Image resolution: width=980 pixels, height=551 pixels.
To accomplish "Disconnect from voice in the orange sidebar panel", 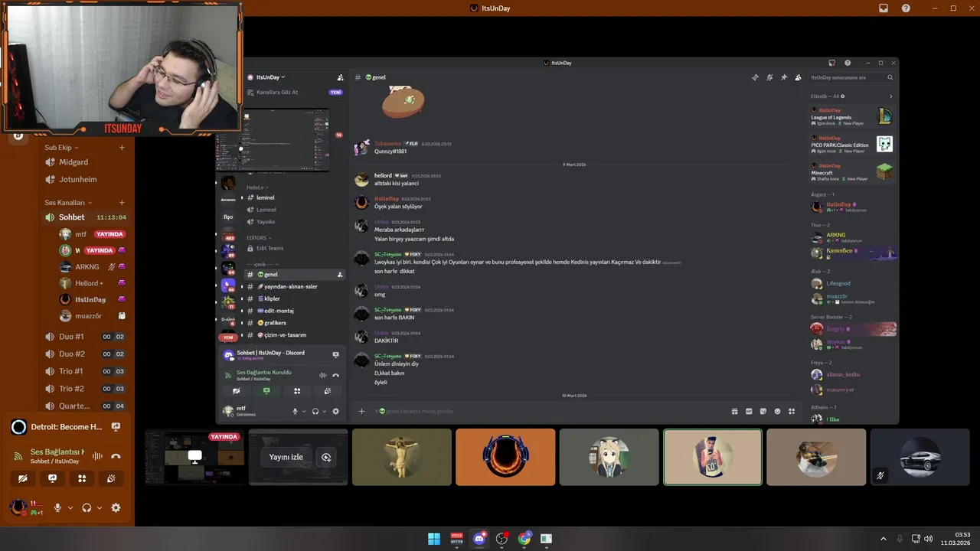I will click(116, 456).
